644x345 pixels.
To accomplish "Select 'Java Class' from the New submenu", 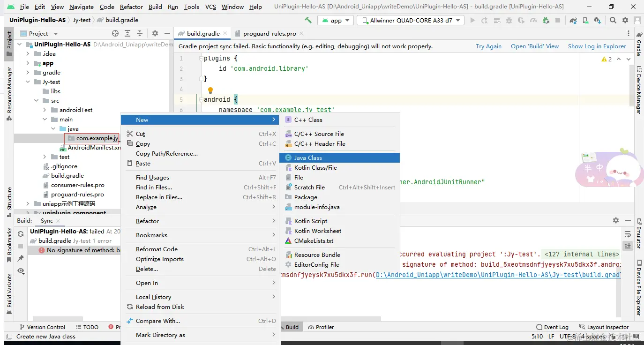I will coord(308,158).
